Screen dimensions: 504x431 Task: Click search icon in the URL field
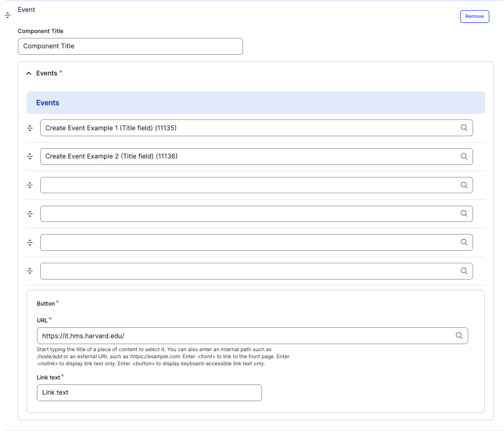pos(459,335)
